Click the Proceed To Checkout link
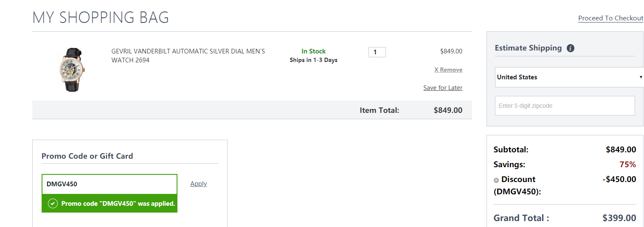The width and height of the screenshot is (644, 227). [610, 18]
